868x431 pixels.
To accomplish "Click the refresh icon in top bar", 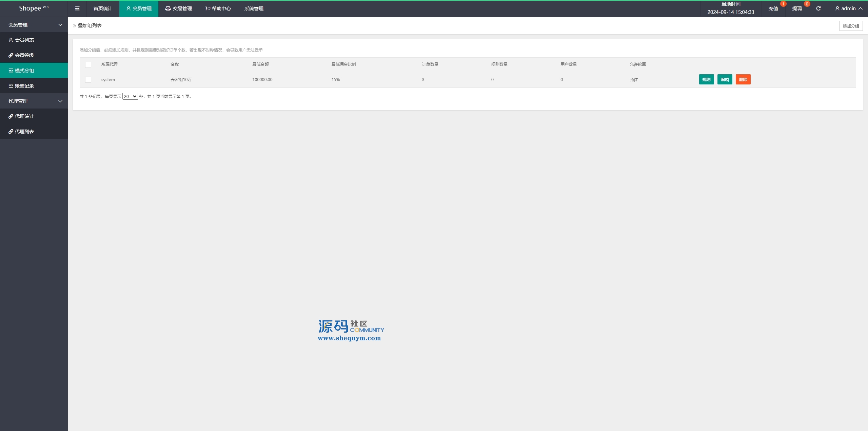I will click(x=818, y=8).
